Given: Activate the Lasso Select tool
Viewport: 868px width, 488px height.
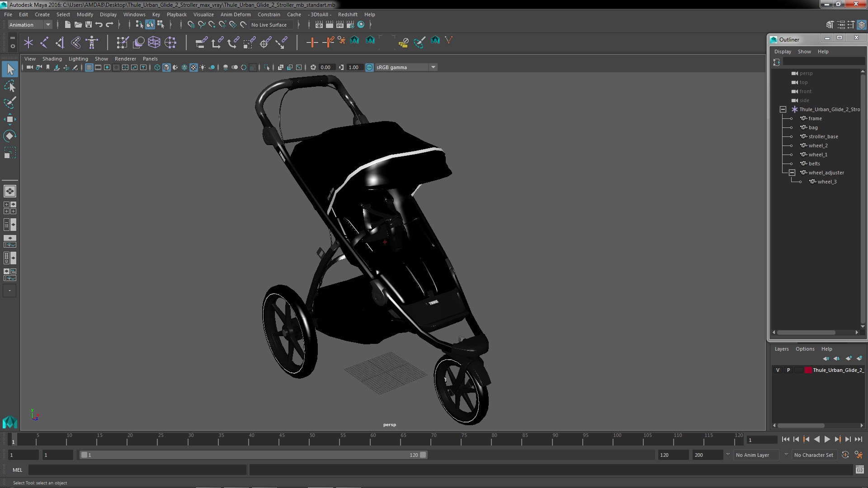Looking at the screenshot, I should click(x=10, y=86).
